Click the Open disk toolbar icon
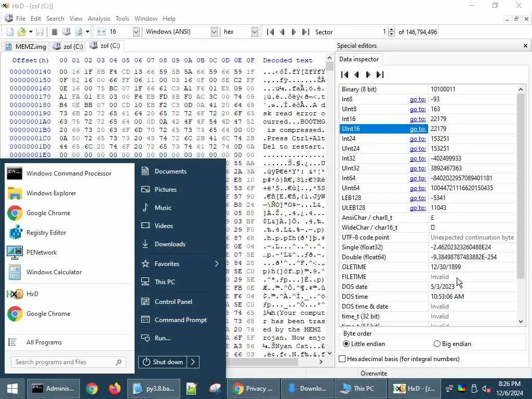The height and width of the screenshot is (399, 532). coord(66,32)
